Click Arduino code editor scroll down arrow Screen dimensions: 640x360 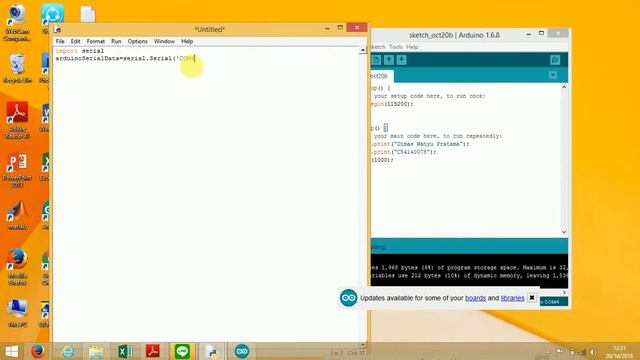click(x=564, y=232)
